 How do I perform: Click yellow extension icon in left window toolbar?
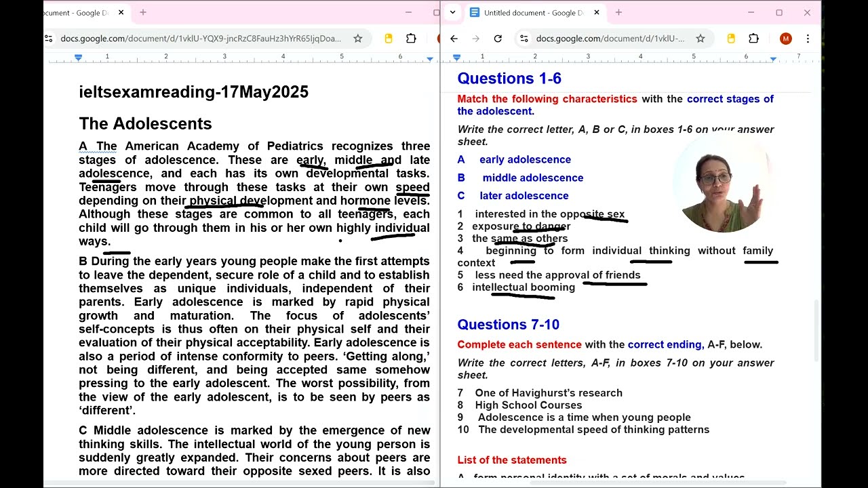389,39
